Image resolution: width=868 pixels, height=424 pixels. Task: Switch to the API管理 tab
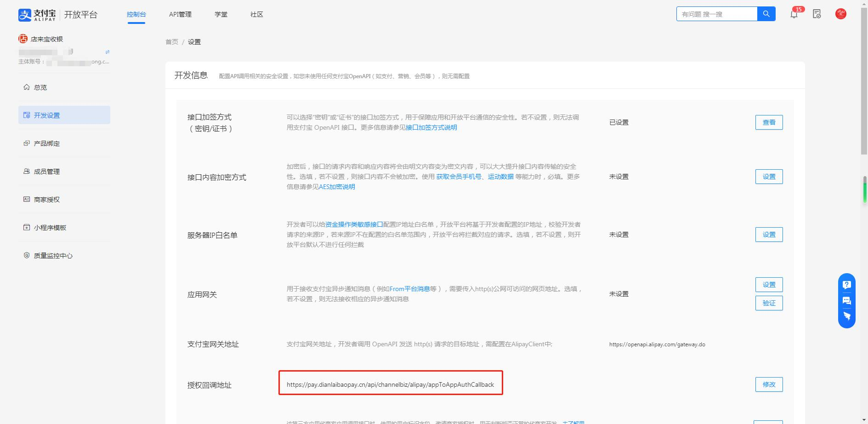pos(180,14)
